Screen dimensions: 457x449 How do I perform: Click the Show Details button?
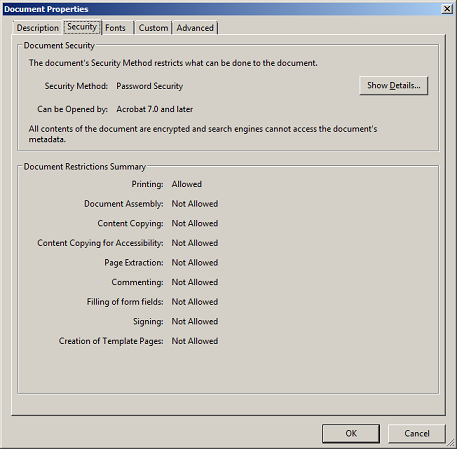pyautogui.click(x=394, y=86)
